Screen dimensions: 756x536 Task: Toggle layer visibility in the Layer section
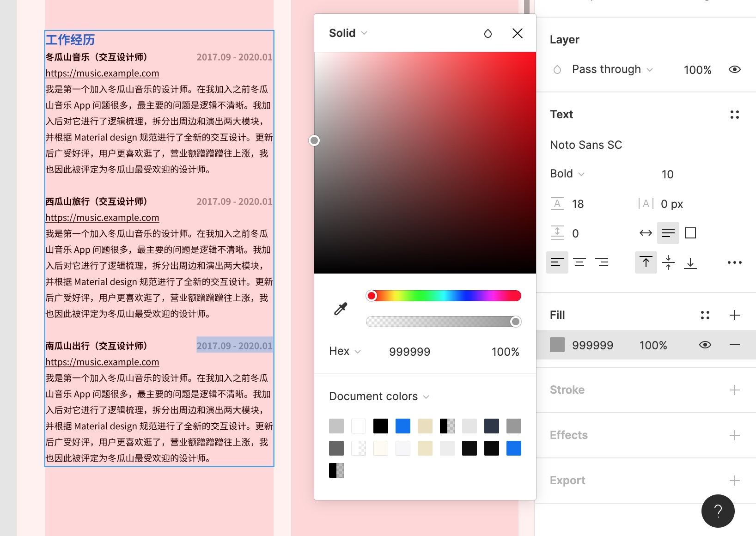pyautogui.click(x=735, y=69)
